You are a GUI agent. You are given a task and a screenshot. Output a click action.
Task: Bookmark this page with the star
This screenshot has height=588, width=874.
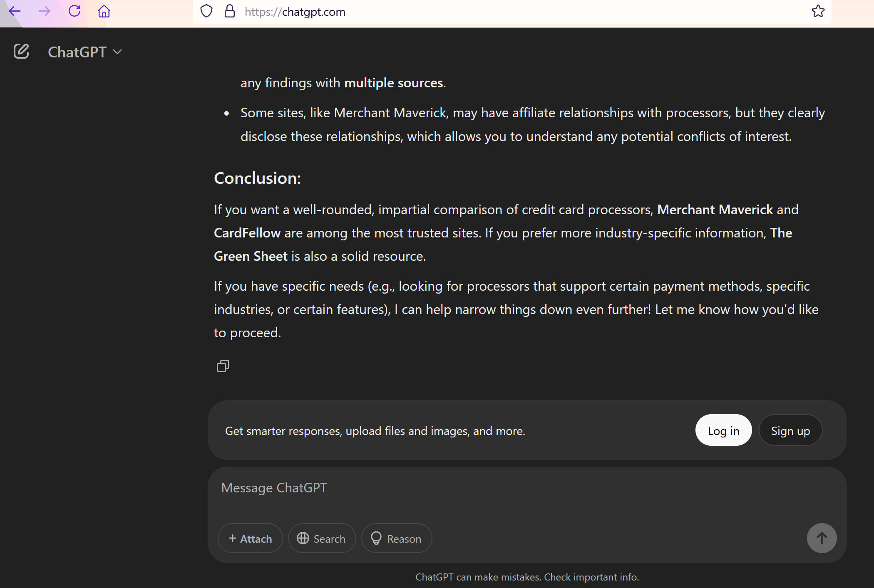tap(818, 11)
